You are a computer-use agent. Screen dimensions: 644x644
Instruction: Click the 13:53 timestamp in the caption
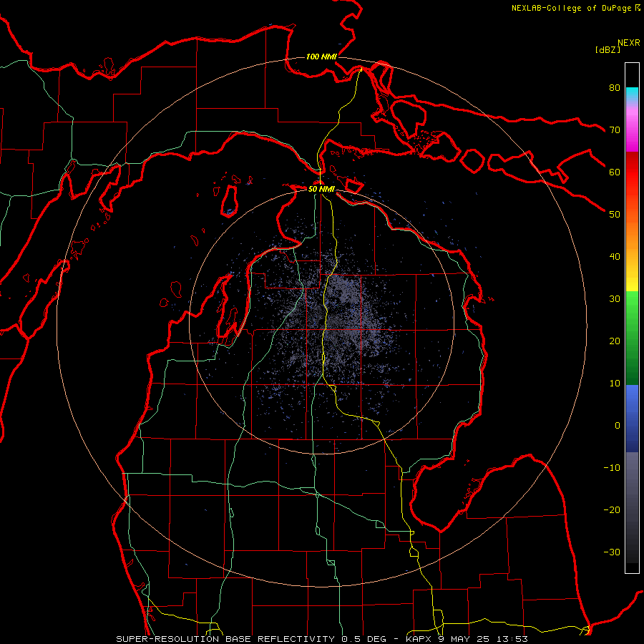513,639
